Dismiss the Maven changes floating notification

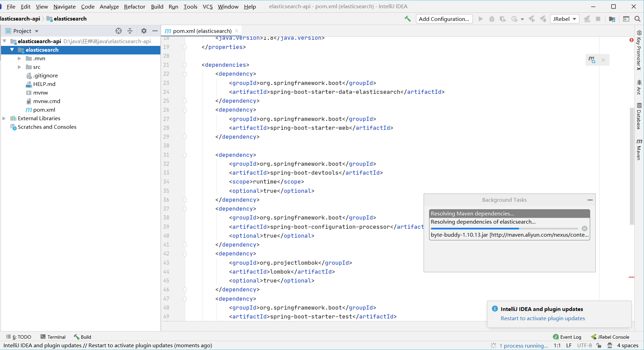tap(603, 60)
